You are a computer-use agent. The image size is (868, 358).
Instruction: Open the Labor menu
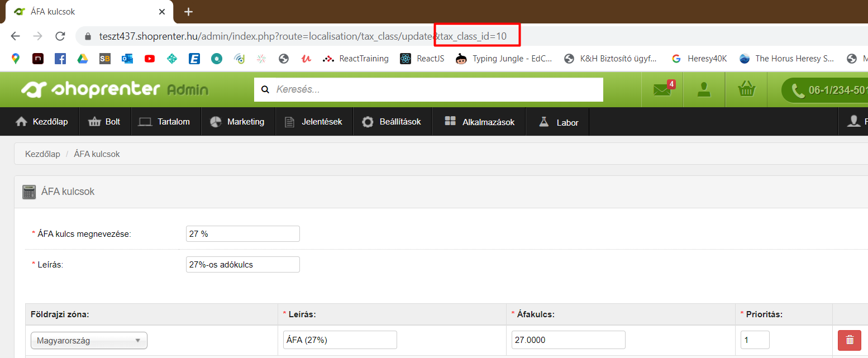point(558,122)
